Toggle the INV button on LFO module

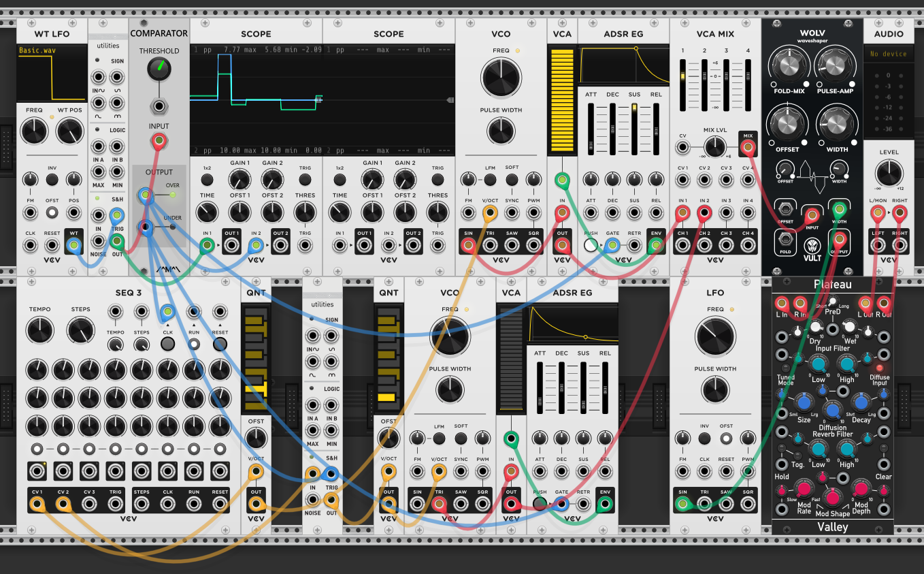(704, 439)
